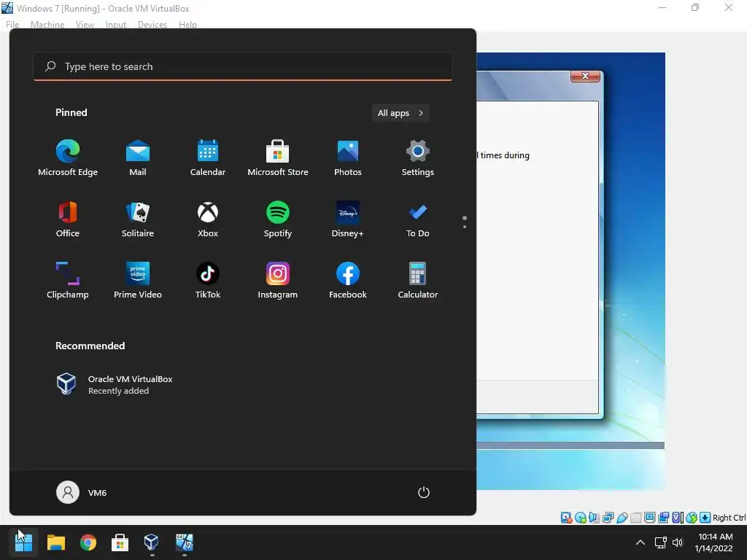The width and height of the screenshot is (747, 560).
Task: Launch the TikTok app
Action: point(208,281)
